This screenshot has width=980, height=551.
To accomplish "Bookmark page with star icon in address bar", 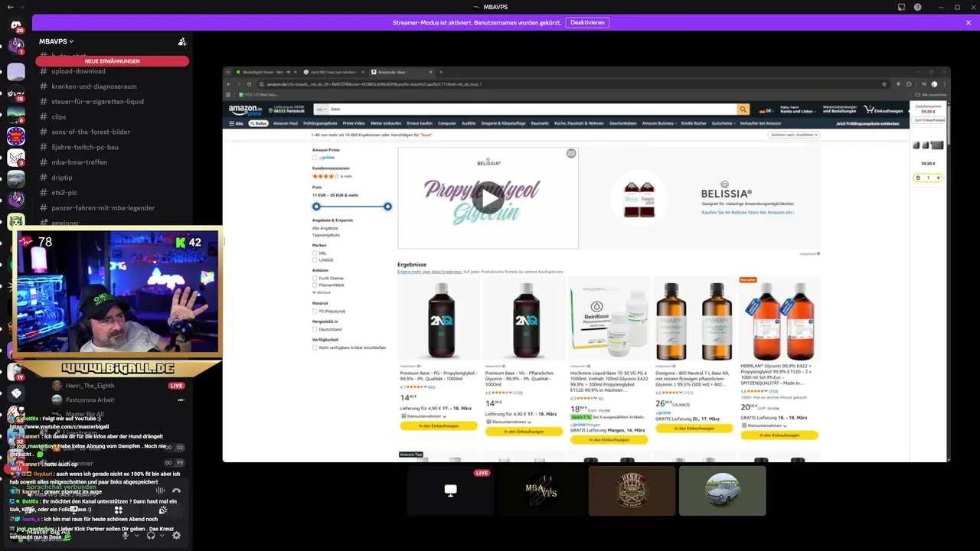I will 884,84.
